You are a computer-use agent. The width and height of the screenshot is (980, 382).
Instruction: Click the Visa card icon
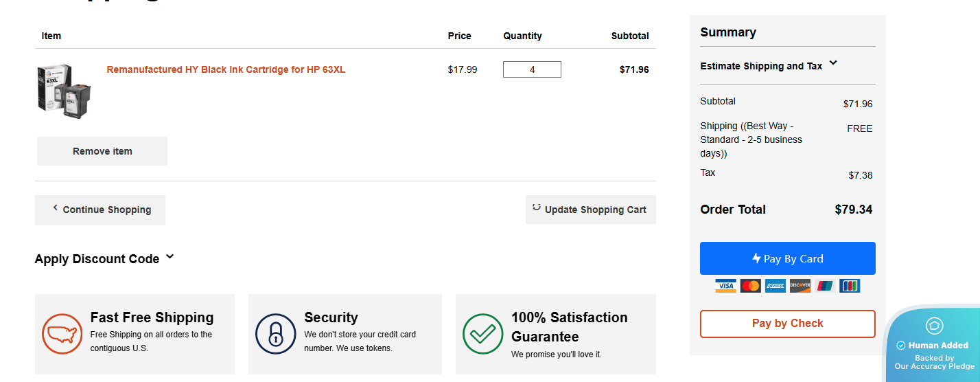pyautogui.click(x=725, y=286)
